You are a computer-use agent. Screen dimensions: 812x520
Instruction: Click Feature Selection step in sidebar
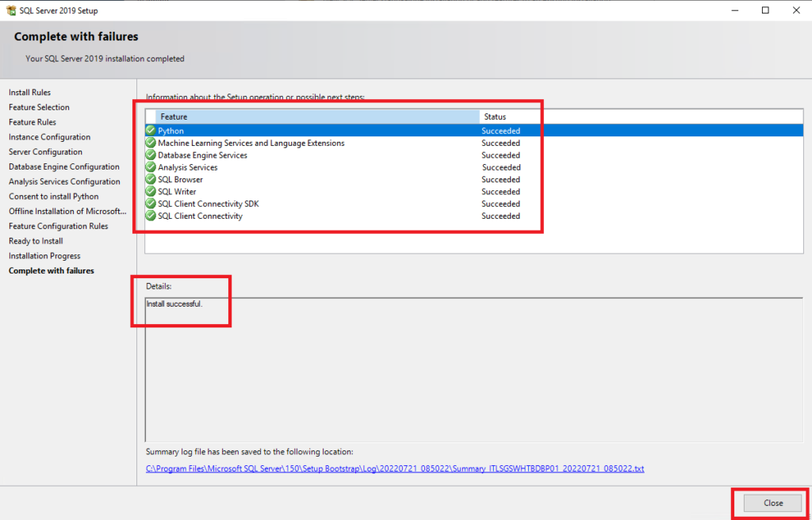pos(39,107)
